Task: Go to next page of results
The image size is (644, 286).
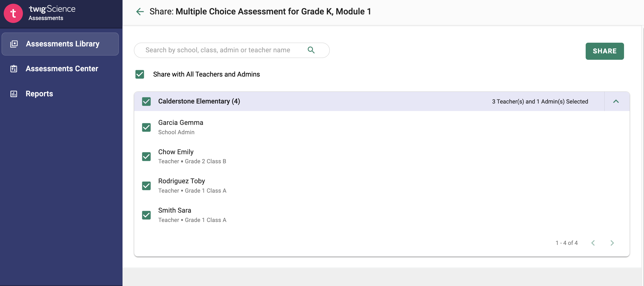Action: click(x=612, y=243)
